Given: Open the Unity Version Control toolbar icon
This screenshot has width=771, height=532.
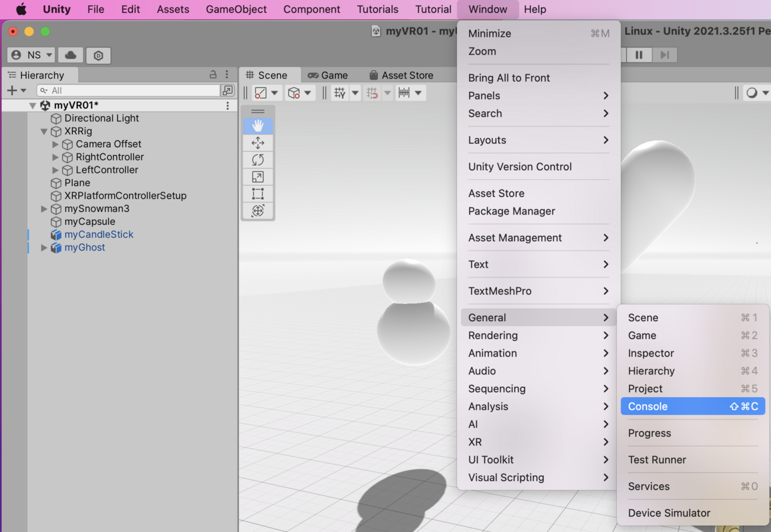Looking at the screenshot, I should point(98,55).
